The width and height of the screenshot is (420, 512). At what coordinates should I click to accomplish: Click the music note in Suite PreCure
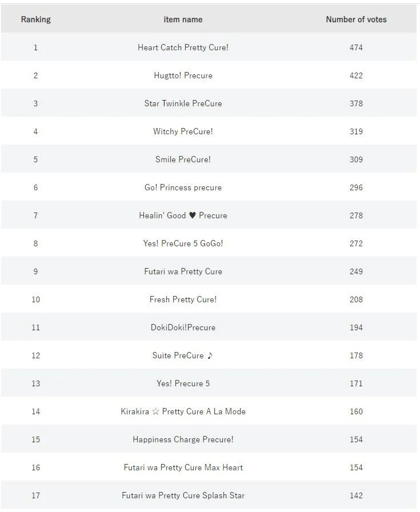(210, 355)
